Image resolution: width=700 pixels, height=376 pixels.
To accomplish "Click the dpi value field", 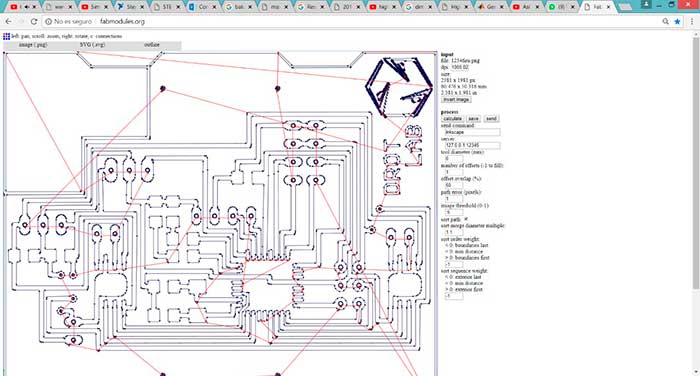I will pos(460,67).
